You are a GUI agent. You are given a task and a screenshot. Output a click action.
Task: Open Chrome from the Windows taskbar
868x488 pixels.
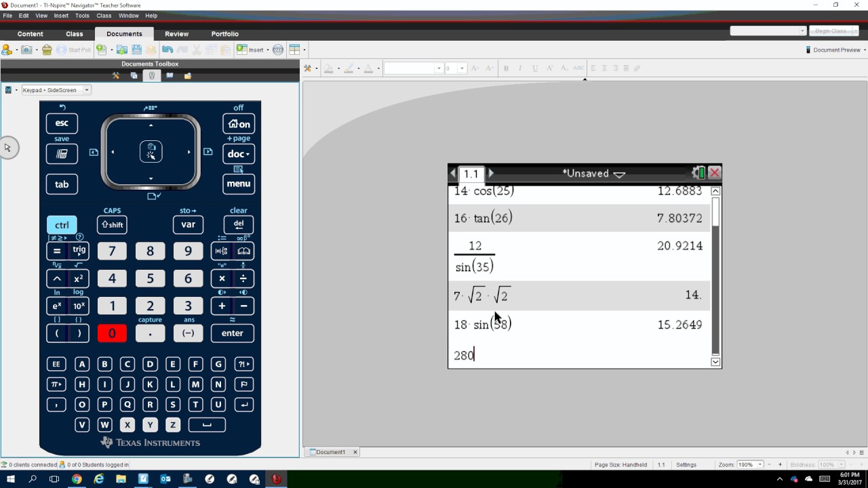click(x=77, y=479)
